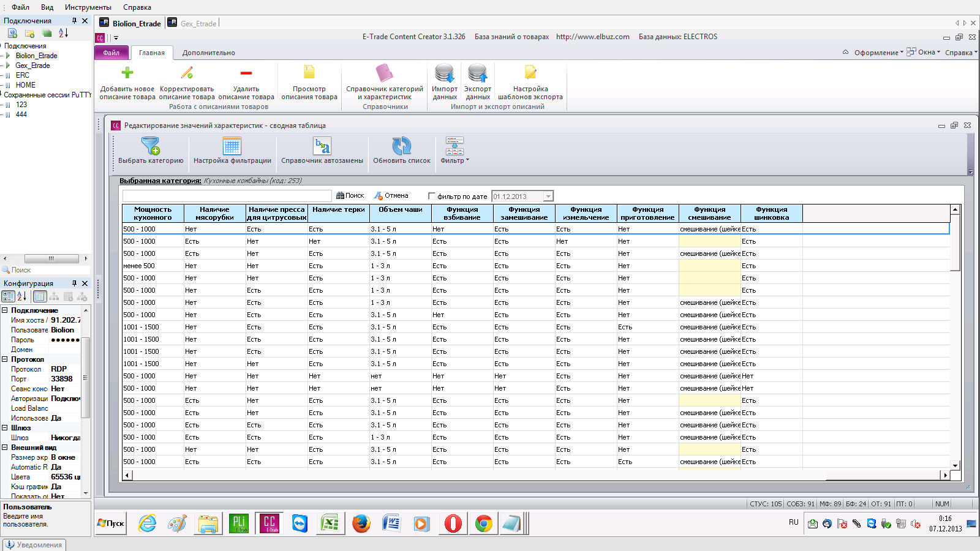Click the Пуск start button
Viewport: 980px width, 551px height.
(x=111, y=523)
